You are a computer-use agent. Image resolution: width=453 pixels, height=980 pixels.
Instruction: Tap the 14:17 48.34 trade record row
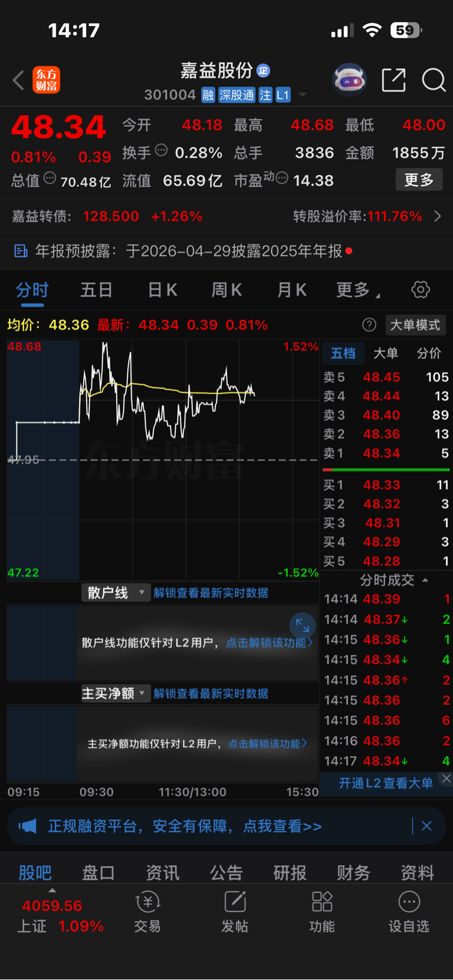pyautogui.click(x=386, y=761)
